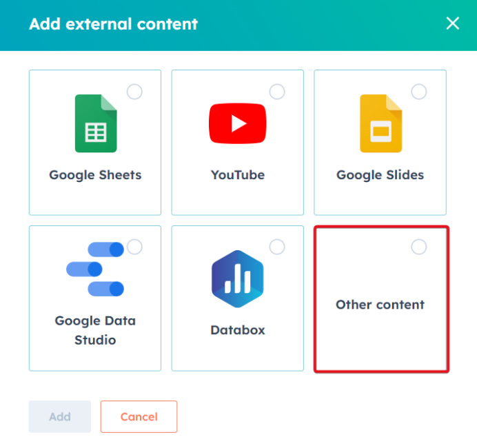This screenshot has height=448, width=477.
Task: Select the Google Data Studio radio button
Action: pyautogui.click(x=134, y=247)
